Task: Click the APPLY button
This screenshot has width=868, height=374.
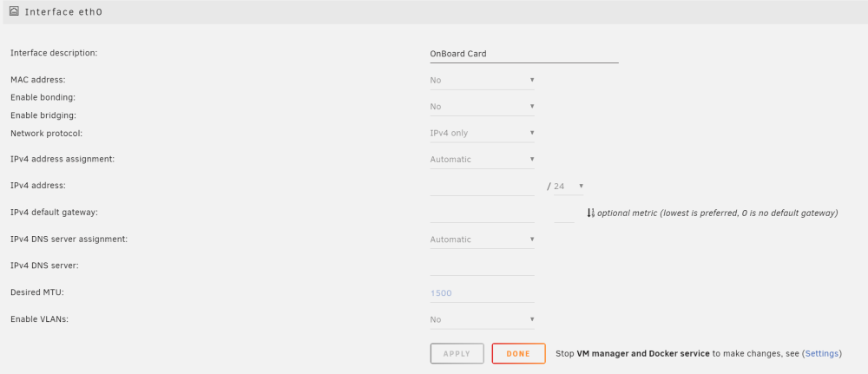Action: pyautogui.click(x=457, y=353)
